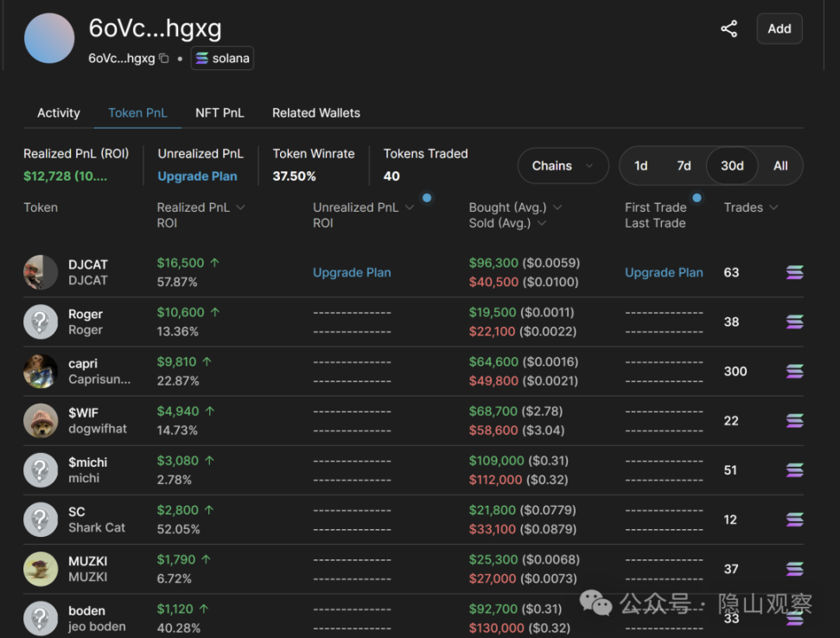Click Upgrade Plan in DJCAT's Unrealized PnL cell
Image resolution: width=840 pixels, height=638 pixels.
click(x=352, y=272)
